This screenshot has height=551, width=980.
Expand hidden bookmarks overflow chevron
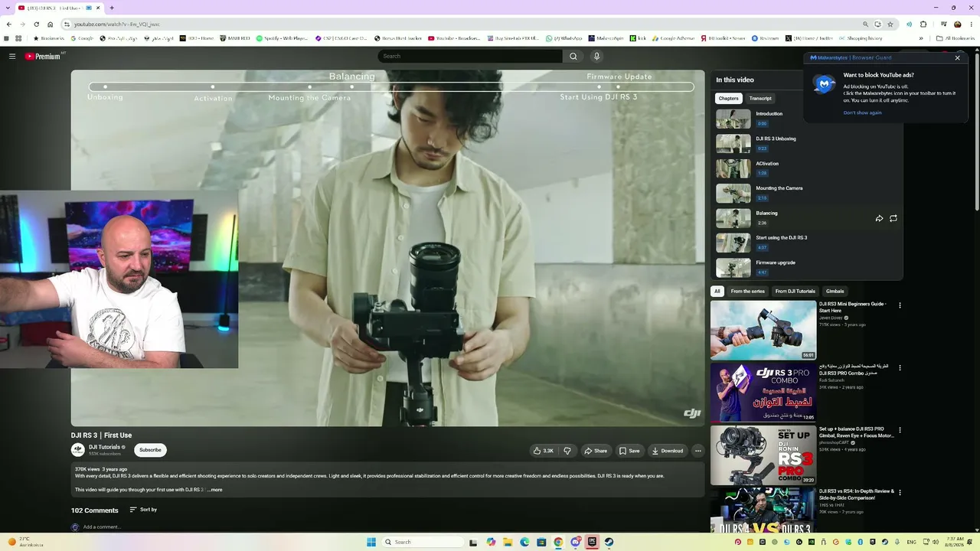(x=921, y=38)
